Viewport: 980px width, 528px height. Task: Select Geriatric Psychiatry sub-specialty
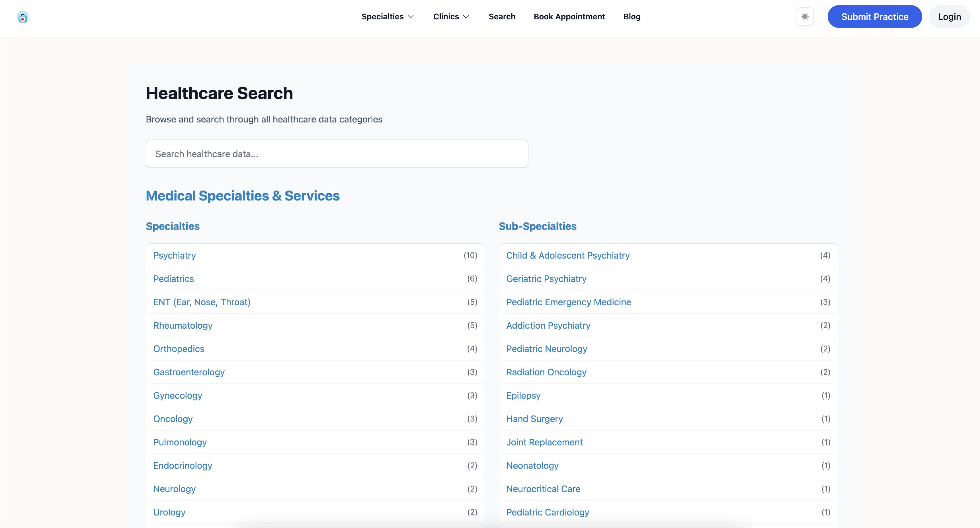546,279
